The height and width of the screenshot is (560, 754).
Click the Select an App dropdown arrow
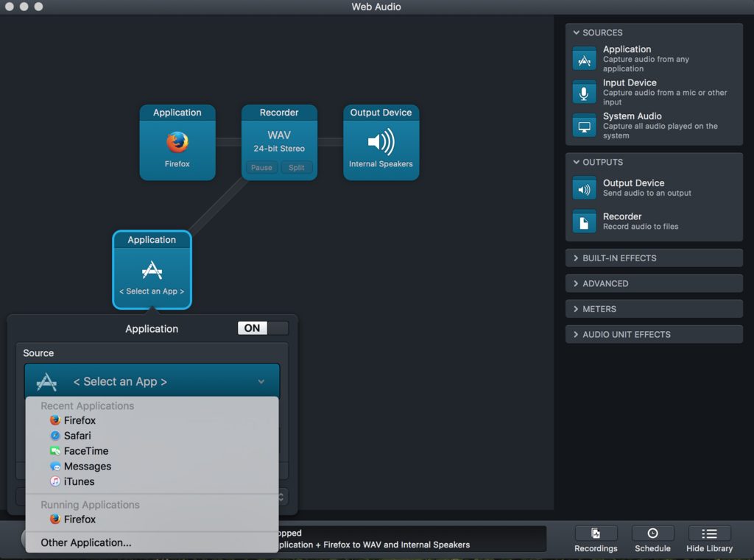261,382
